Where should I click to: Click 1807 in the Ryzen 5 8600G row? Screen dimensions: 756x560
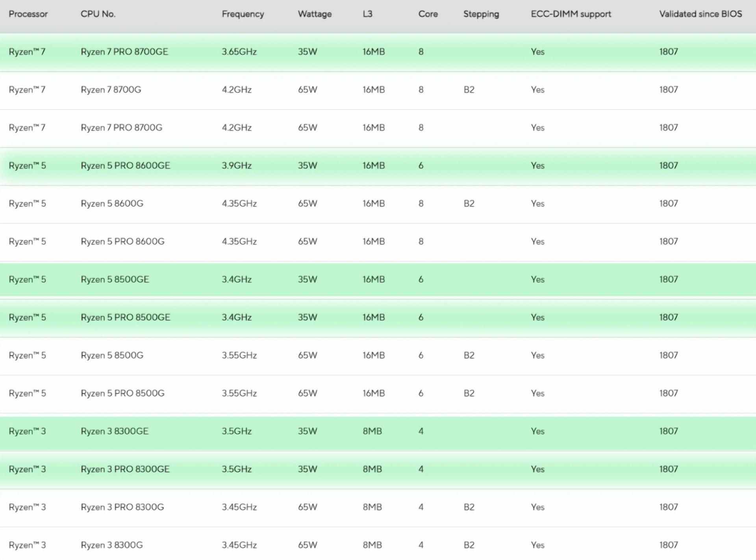tap(669, 204)
